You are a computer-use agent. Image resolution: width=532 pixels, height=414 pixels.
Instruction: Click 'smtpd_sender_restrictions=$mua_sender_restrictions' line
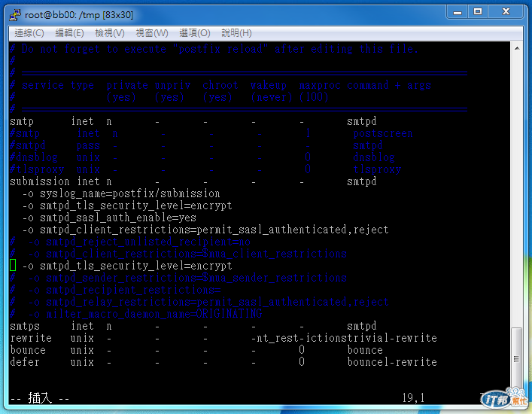point(178,278)
